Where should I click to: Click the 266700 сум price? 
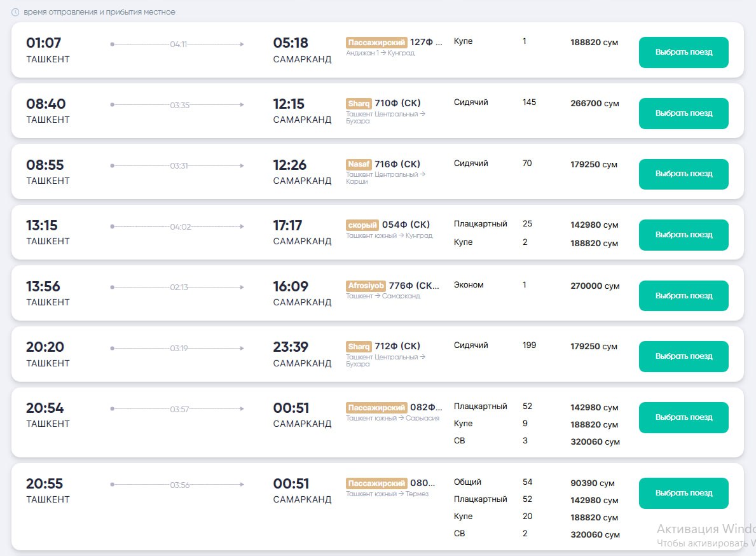(594, 103)
